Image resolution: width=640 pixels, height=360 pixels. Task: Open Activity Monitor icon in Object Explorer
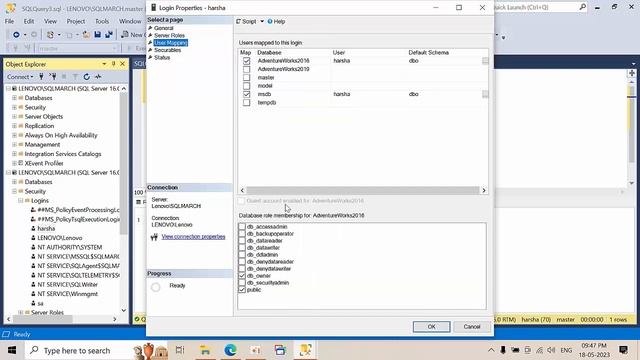pos(98,77)
